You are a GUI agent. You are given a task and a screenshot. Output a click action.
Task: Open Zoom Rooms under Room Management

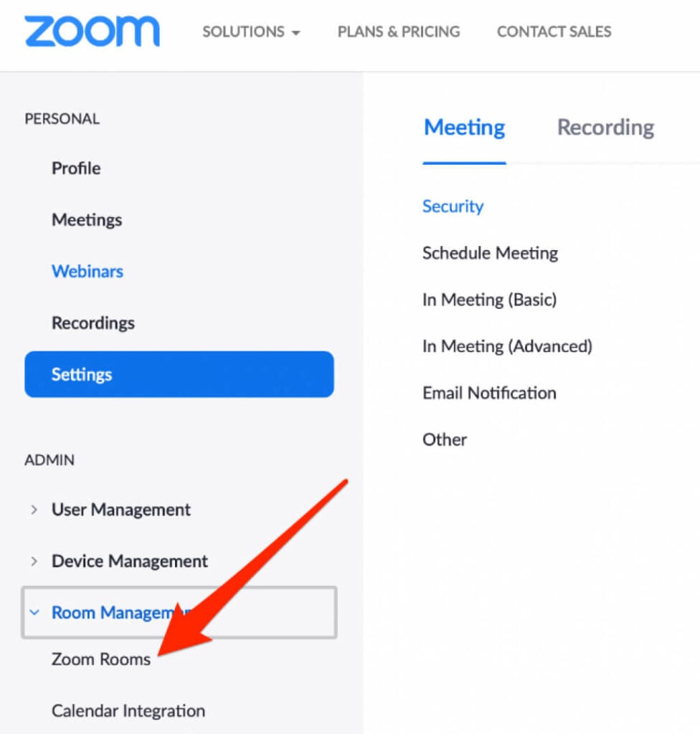[x=100, y=659]
